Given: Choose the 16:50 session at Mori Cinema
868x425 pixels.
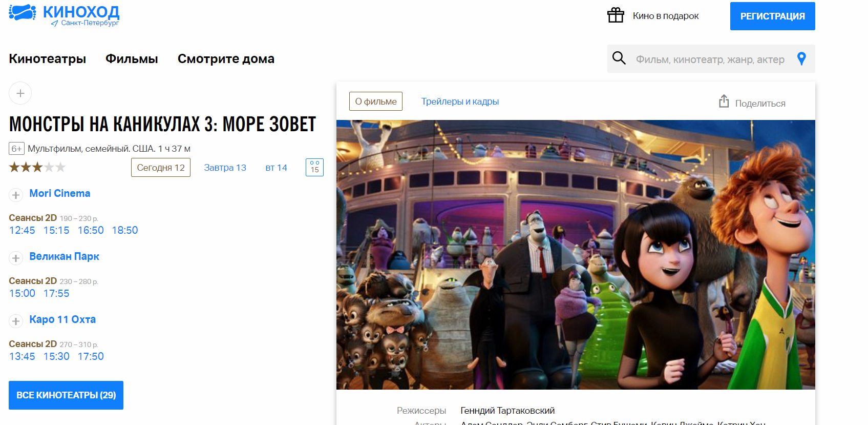Looking at the screenshot, I should (91, 230).
